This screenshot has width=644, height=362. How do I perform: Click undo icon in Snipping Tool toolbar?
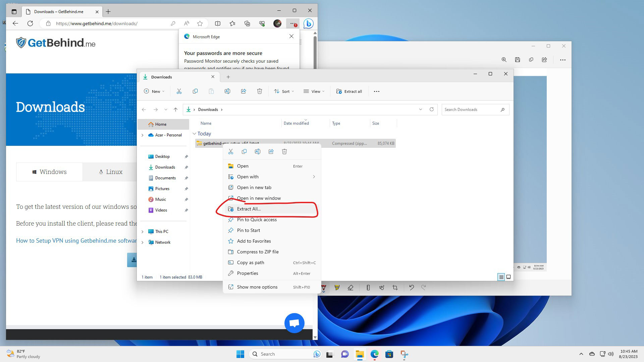click(x=412, y=288)
